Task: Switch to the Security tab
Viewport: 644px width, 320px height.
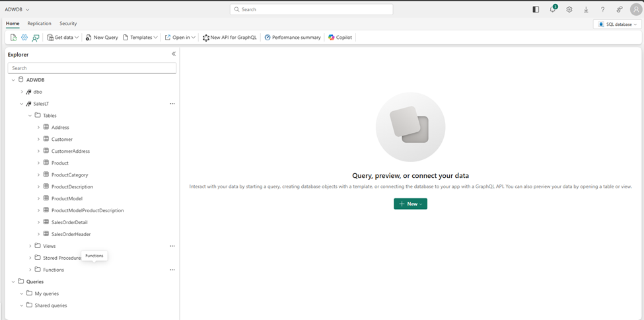Action: (x=68, y=24)
